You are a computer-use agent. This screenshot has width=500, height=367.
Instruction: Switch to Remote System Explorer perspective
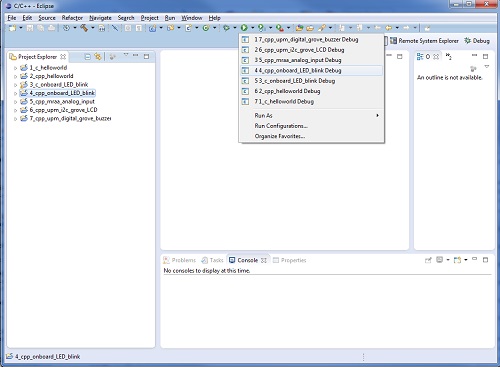[x=424, y=41]
